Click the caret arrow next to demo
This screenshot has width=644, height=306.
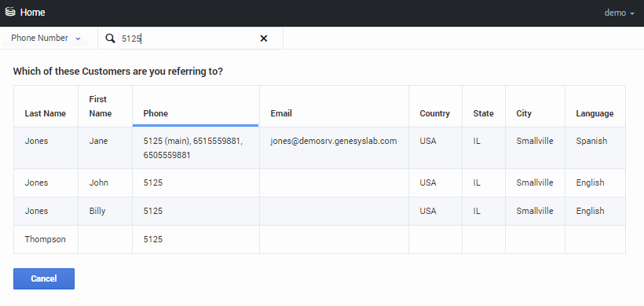pyautogui.click(x=632, y=13)
